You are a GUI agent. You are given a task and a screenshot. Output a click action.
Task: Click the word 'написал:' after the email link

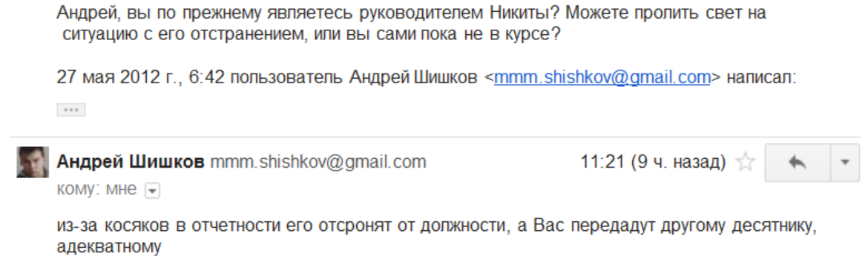coord(760,77)
